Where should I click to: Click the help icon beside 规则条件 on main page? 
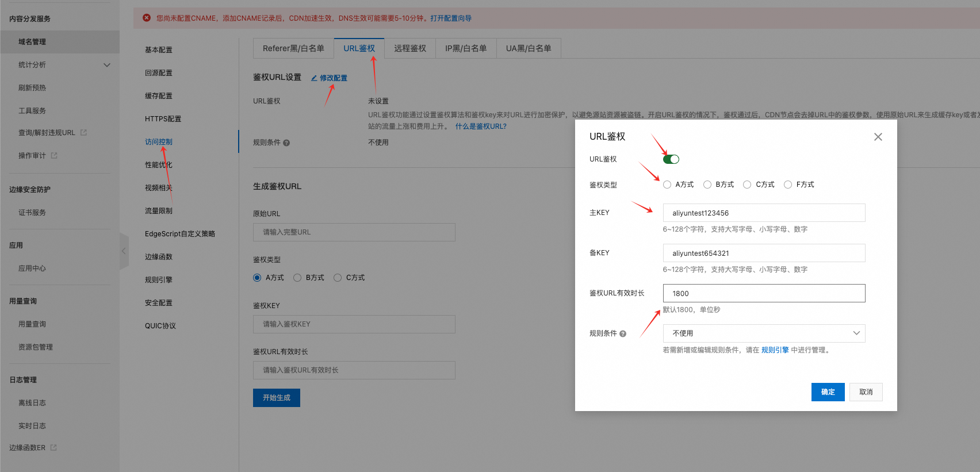point(286,143)
